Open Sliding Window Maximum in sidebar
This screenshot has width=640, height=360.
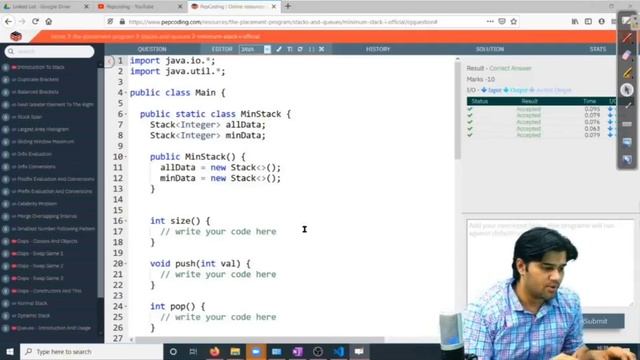tap(46, 142)
